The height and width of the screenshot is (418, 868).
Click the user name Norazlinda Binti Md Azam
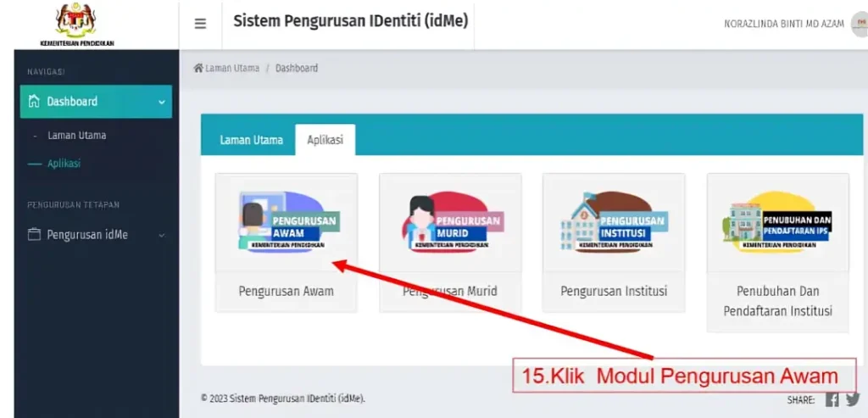coord(784,24)
